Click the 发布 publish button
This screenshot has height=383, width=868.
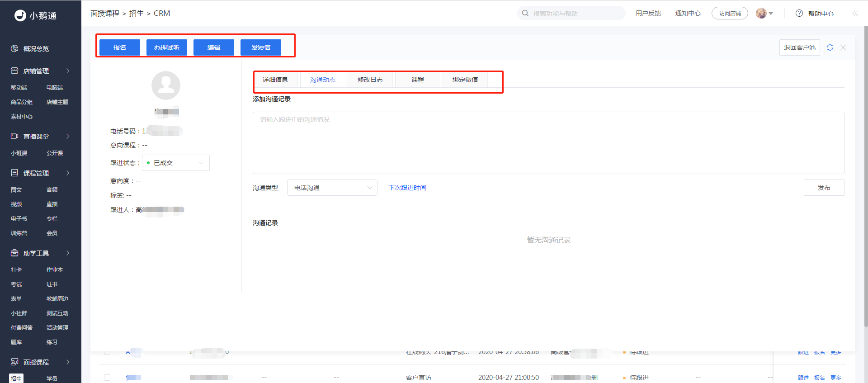(x=824, y=188)
